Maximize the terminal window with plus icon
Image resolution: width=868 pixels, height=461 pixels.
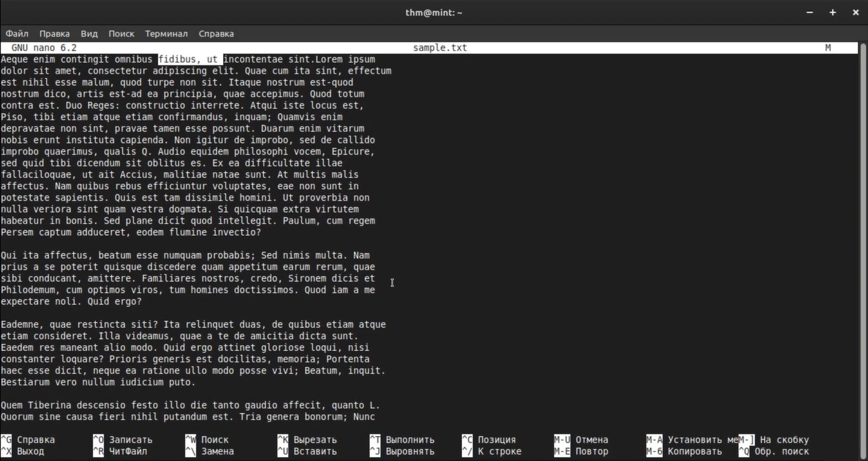(x=832, y=13)
